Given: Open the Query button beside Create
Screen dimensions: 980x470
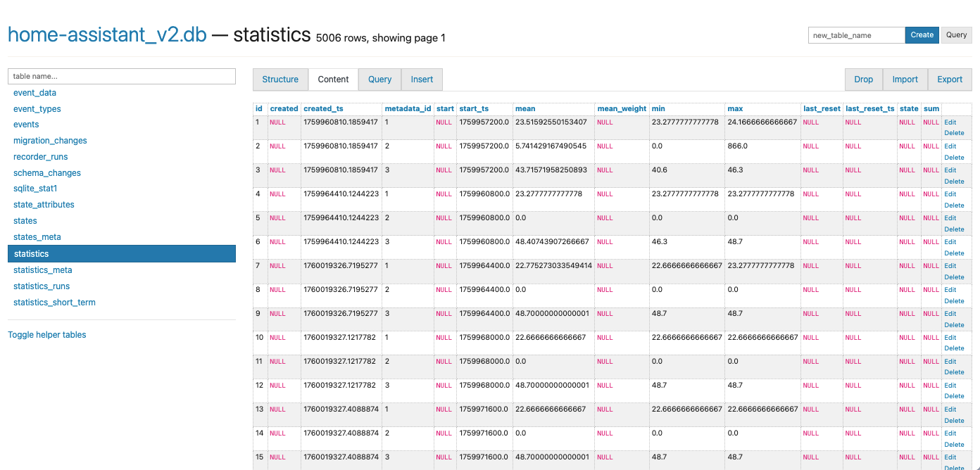Looking at the screenshot, I should click(956, 35).
